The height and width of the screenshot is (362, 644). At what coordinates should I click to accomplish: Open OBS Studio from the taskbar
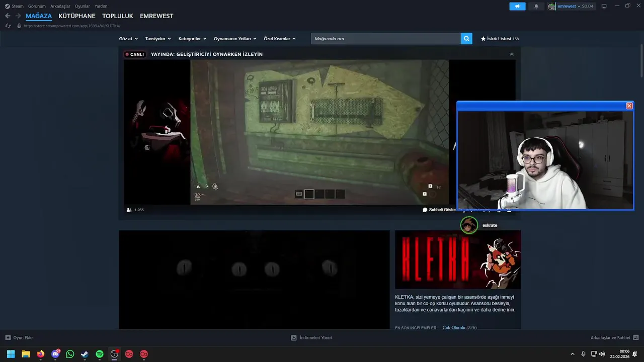[x=114, y=354]
